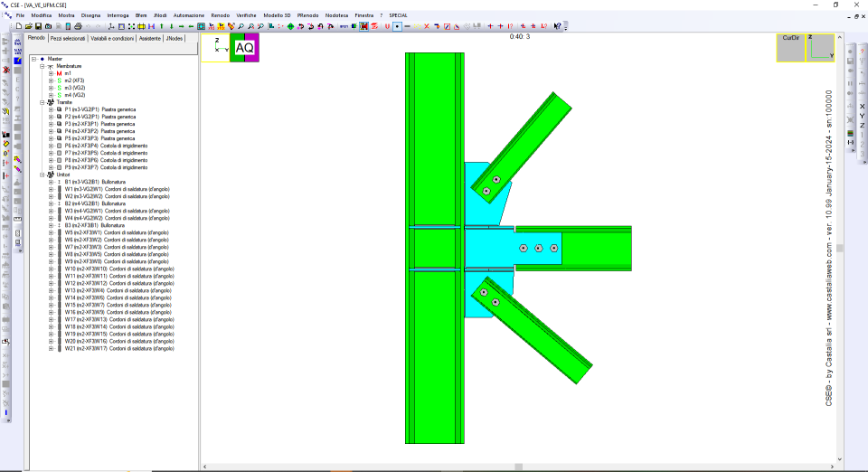Switch to the Assistente tab
Screen dimensions: 868x472
pos(149,39)
